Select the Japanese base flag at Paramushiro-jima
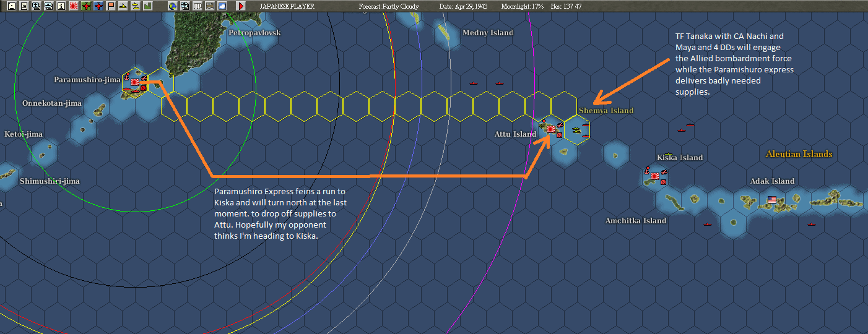The width and height of the screenshot is (868, 334). (x=134, y=81)
